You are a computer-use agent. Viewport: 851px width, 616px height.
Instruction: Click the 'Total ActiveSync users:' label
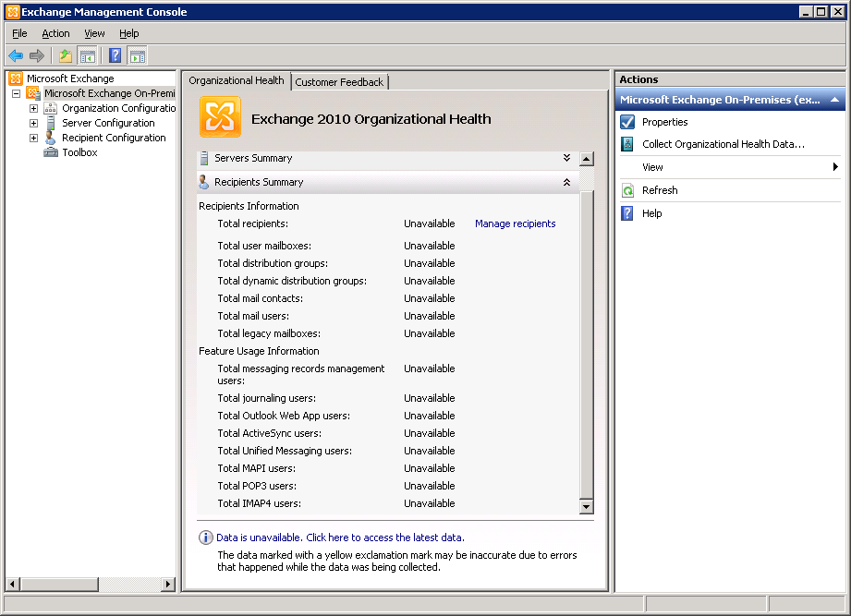coord(269,433)
